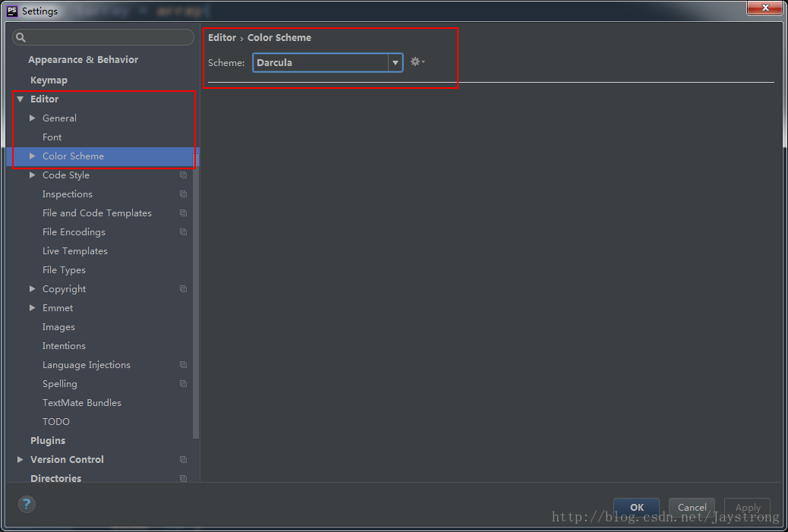Open File and Code Templates
788x532 pixels.
pos(97,213)
